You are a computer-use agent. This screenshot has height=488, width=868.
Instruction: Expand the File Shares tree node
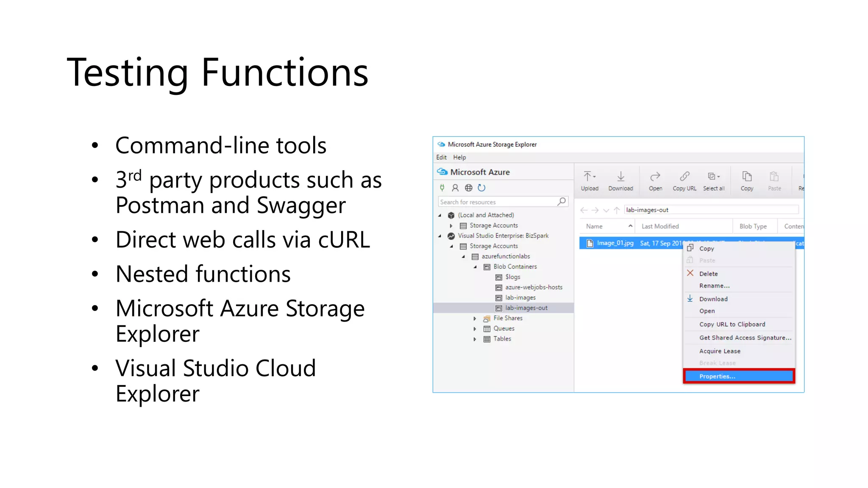click(x=475, y=319)
